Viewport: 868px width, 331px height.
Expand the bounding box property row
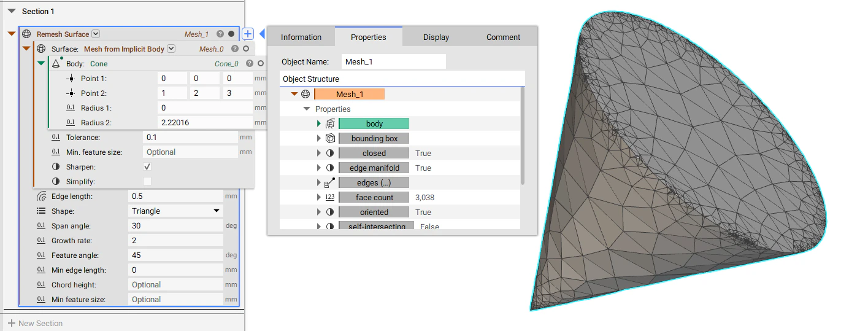(x=319, y=138)
